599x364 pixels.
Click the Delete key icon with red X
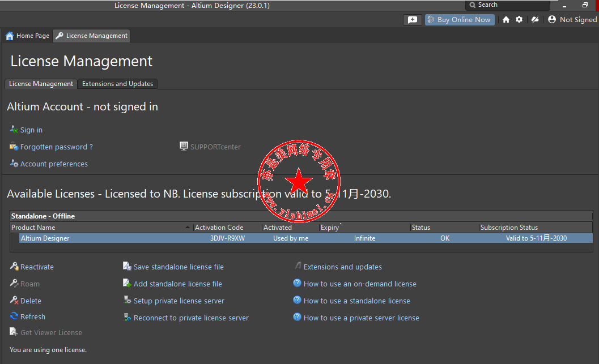coord(14,300)
